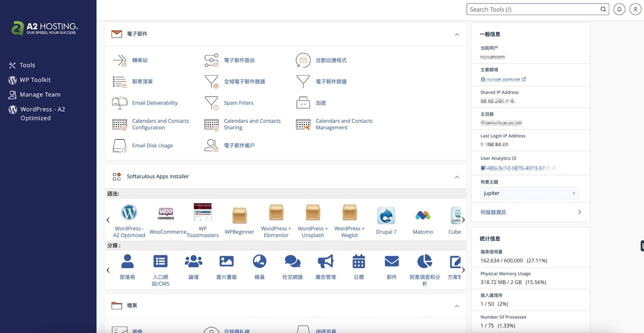Open Calendars and Contacts Sharing icon
Screen dimensions: 644x333
click(211, 124)
